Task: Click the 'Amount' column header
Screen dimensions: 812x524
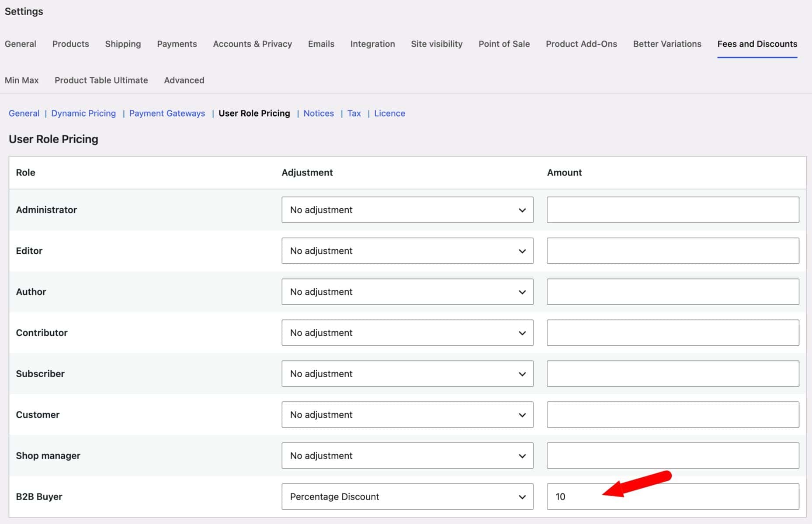Action: coord(564,173)
